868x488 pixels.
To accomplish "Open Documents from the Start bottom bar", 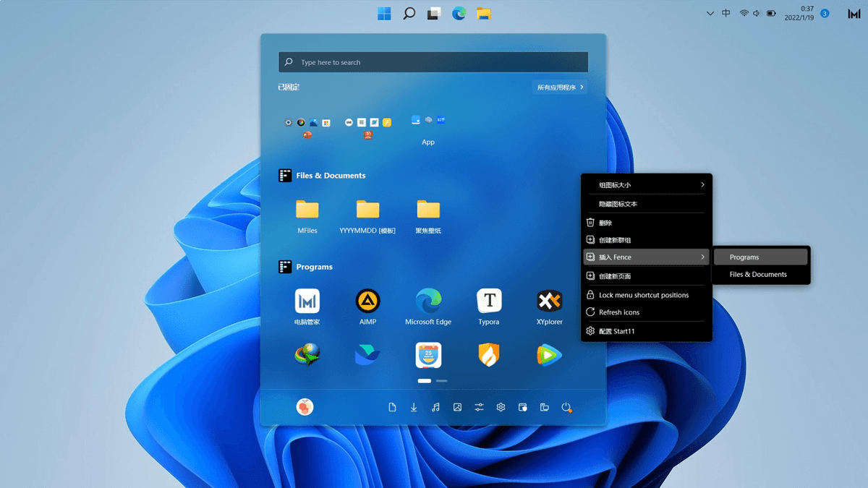I will coord(392,408).
